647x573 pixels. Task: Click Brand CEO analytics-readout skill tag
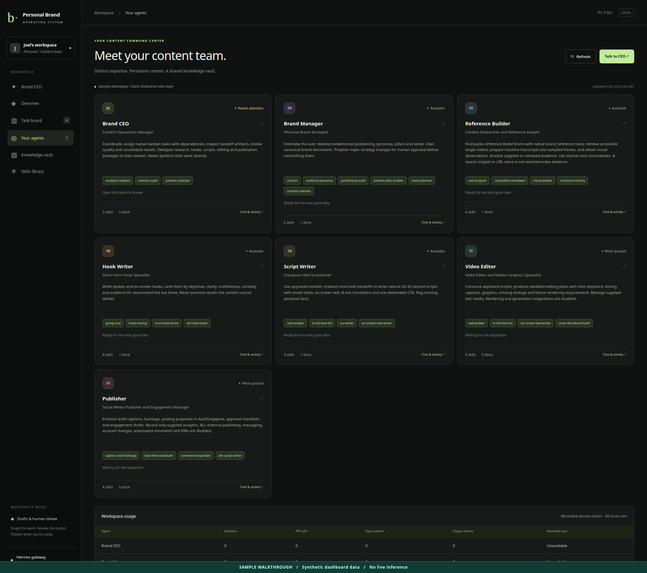tap(118, 181)
